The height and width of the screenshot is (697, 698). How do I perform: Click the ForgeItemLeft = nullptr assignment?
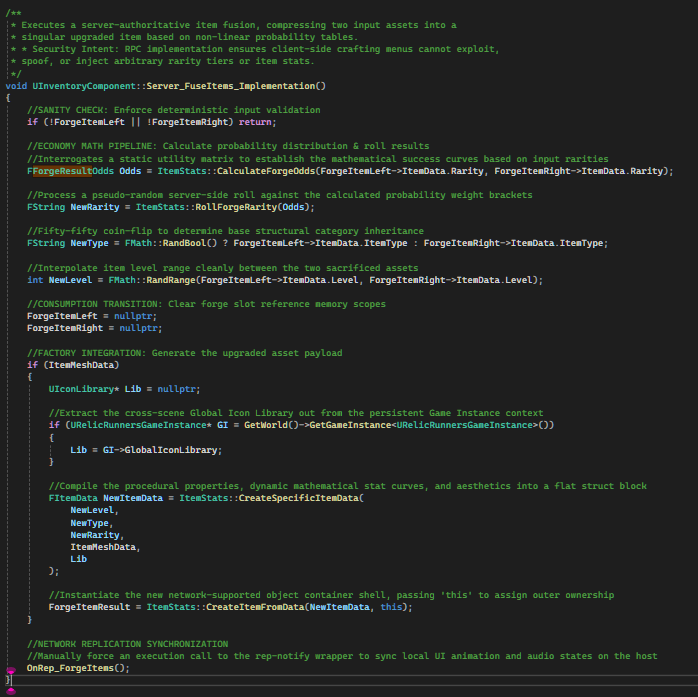tap(92, 316)
